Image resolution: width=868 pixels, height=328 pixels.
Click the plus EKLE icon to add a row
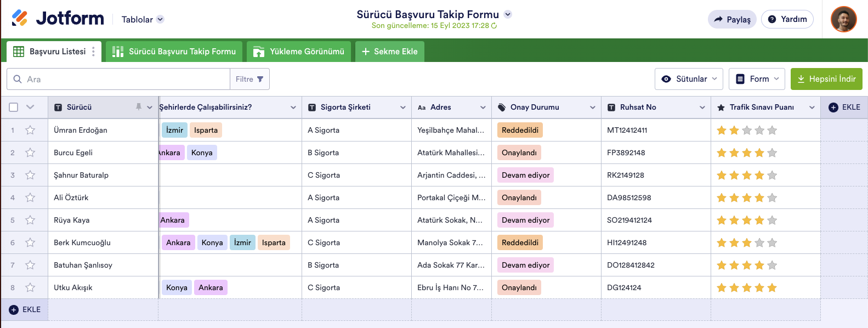click(14, 310)
